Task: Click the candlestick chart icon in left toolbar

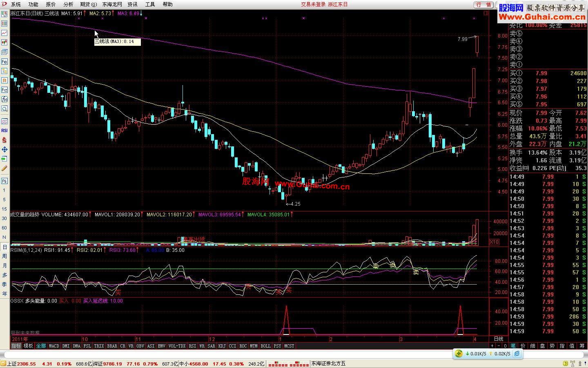Action: click(4, 42)
